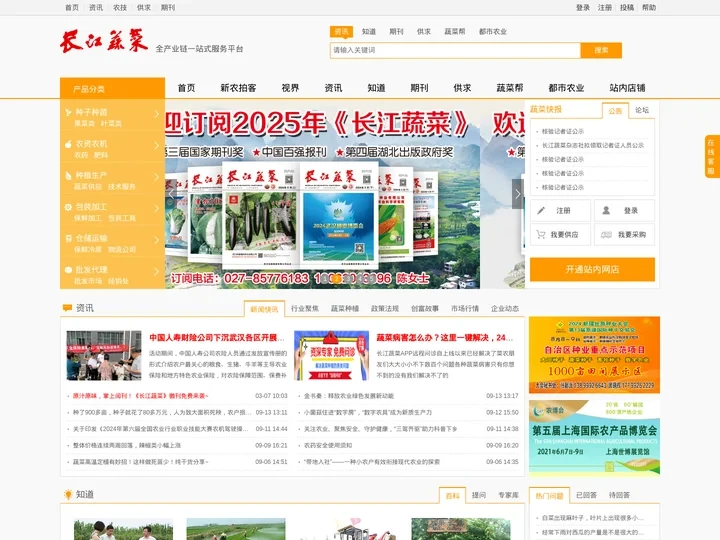Select banner slide indicator 2
The height and width of the screenshot is (540, 720).
point(337,278)
